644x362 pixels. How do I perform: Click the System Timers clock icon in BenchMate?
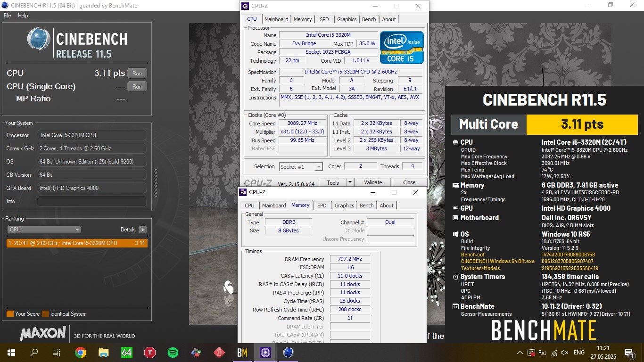click(455, 277)
